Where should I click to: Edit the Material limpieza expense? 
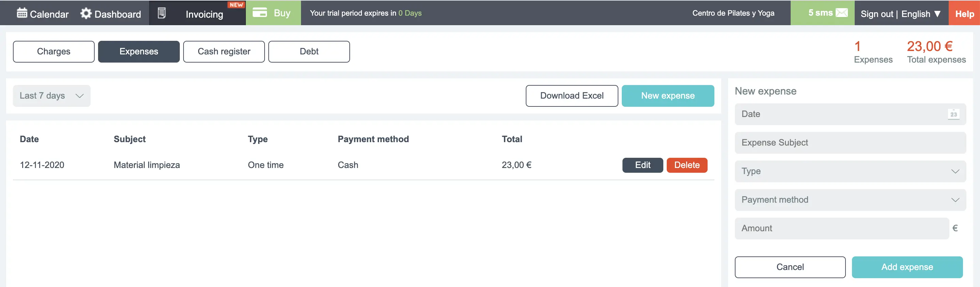[x=643, y=165]
